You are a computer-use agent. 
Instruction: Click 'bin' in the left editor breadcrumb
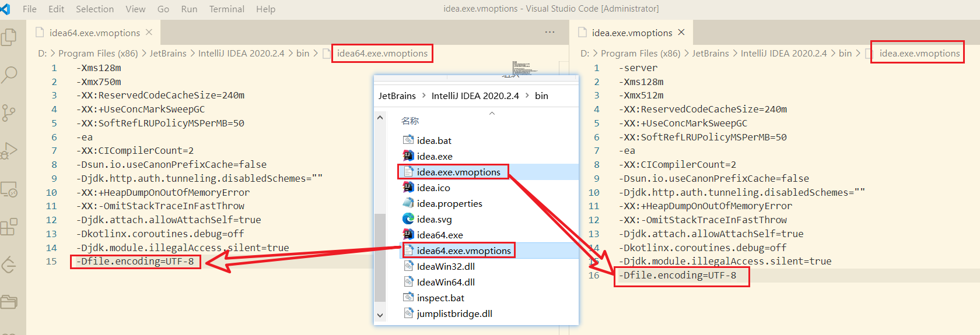click(303, 53)
